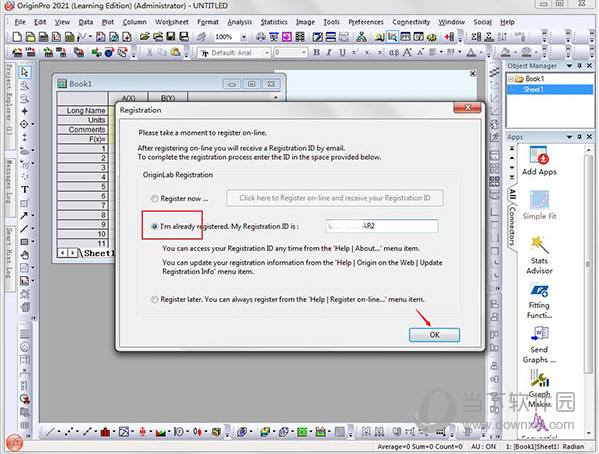Open the font size dropdown
This screenshot has height=454, width=599.
tap(304, 53)
